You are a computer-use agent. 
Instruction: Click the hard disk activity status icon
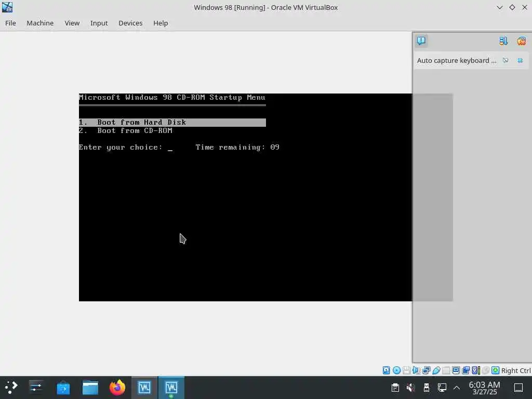386,370
